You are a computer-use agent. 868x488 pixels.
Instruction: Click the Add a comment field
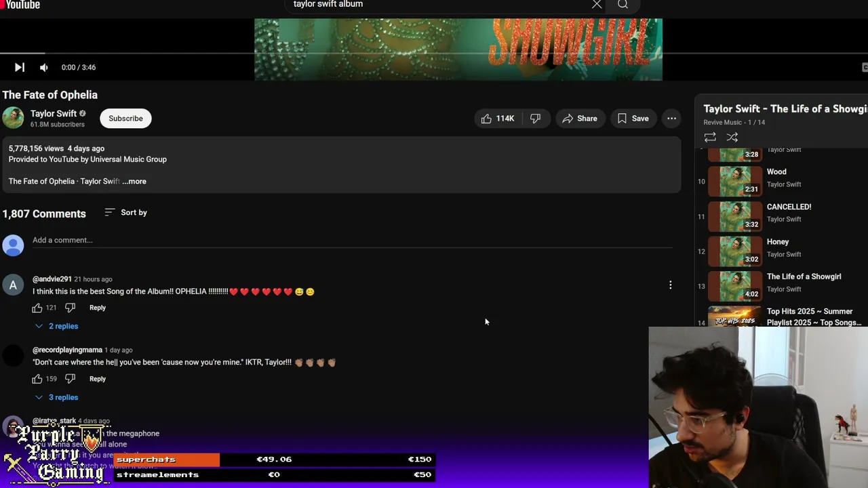click(353, 241)
